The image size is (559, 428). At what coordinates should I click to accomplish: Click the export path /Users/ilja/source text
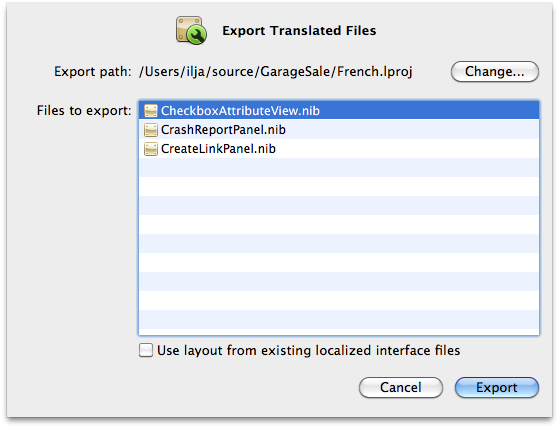coord(276,72)
